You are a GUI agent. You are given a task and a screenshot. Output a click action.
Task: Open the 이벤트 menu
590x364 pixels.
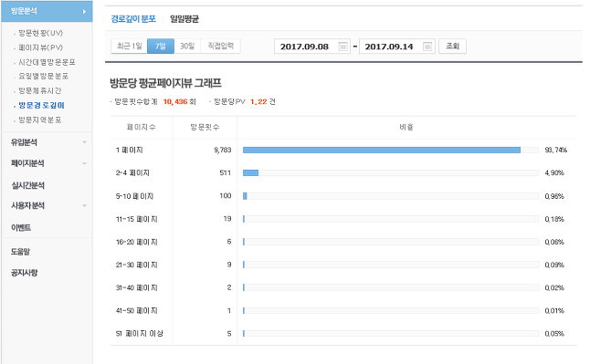(x=21, y=228)
